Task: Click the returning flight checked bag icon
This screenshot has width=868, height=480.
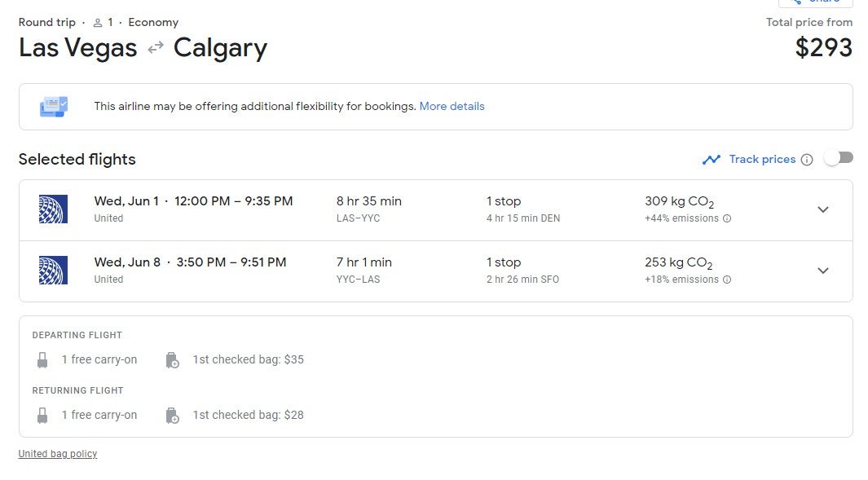Action: pos(172,416)
